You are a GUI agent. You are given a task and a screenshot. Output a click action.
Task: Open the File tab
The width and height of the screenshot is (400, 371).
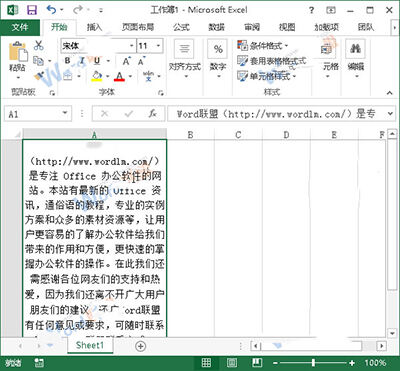[x=20, y=27]
